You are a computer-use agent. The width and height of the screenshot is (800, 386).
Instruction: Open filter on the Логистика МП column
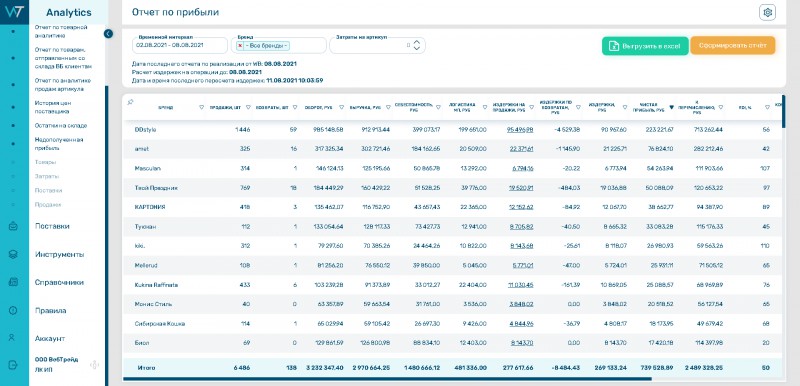tap(484, 108)
